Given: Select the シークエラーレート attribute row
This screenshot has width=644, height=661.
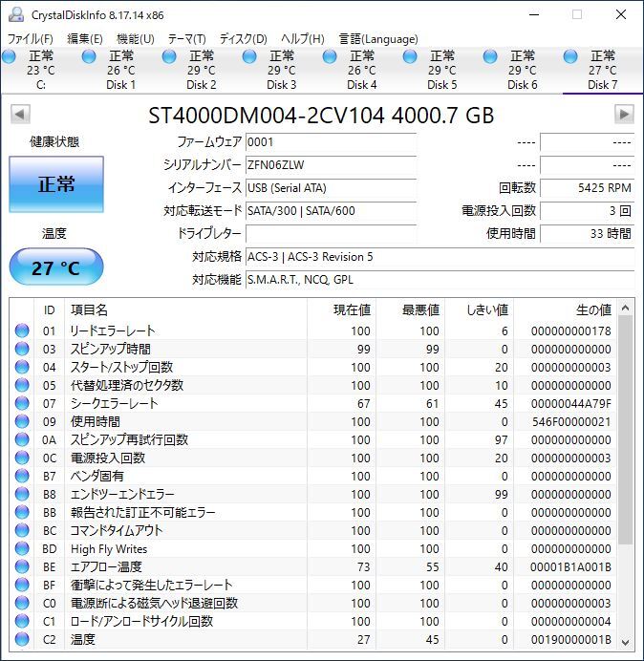Looking at the screenshot, I should 313,403.
